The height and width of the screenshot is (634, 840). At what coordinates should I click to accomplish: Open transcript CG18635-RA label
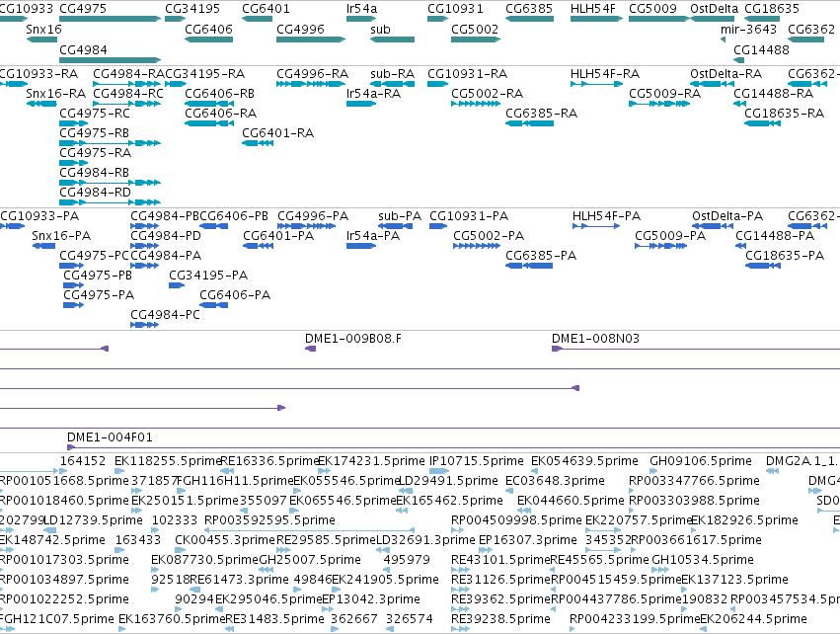click(x=785, y=114)
